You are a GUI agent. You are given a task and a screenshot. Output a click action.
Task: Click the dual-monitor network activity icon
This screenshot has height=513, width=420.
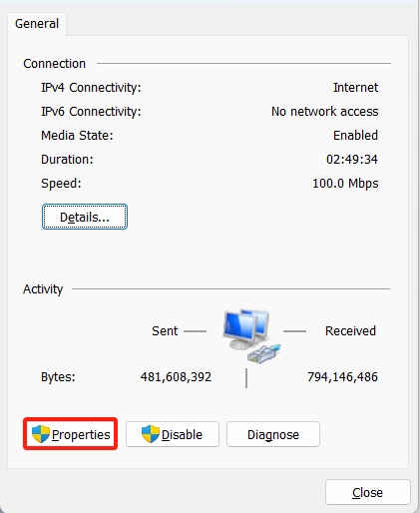click(x=246, y=329)
